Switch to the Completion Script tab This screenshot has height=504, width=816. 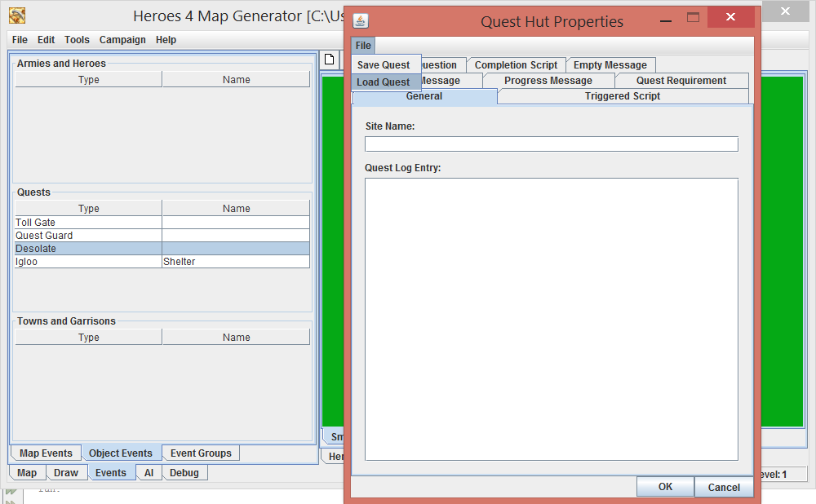pyautogui.click(x=516, y=65)
